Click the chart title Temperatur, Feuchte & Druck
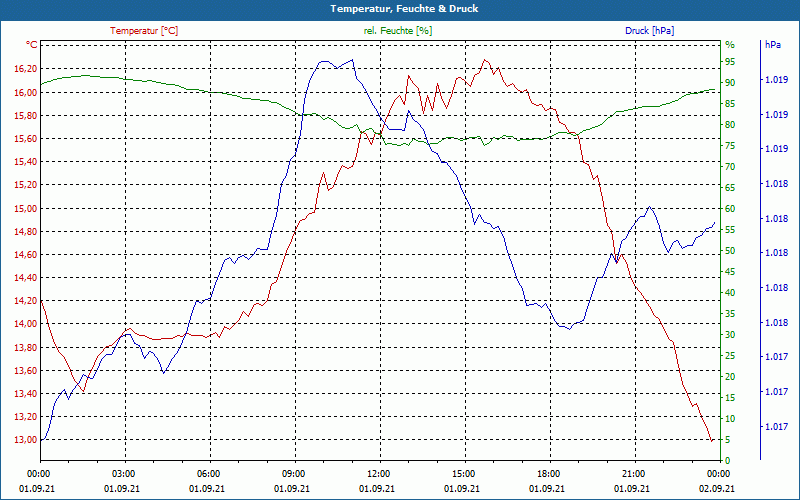800x500 pixels. tap(404, 9)
